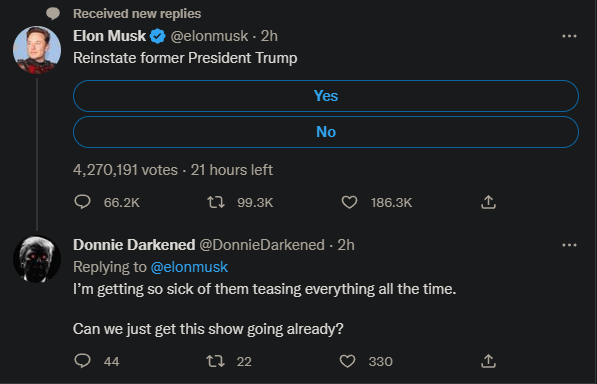
Task: Vote Yes in the poll
Action: pyautogui.click(x=326, y=96)
